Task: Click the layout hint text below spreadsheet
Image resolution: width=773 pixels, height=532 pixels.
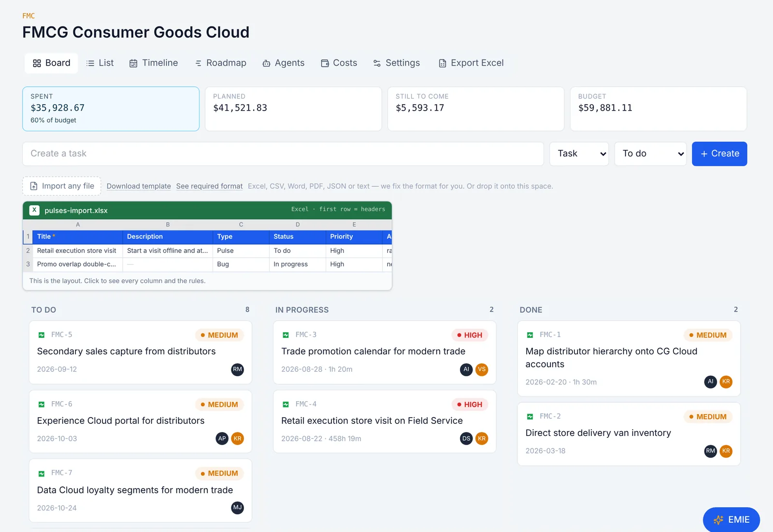Action: (117, 281)
